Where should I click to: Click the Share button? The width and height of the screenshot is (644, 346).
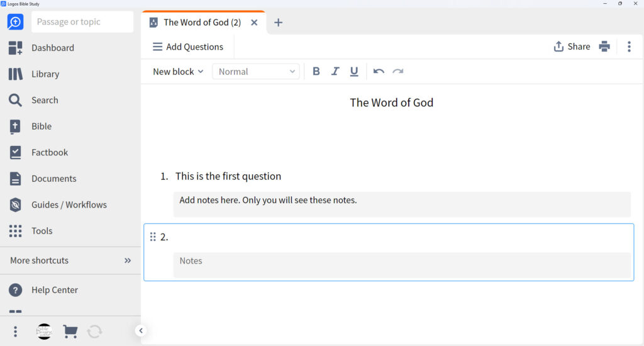pos(572,47)
